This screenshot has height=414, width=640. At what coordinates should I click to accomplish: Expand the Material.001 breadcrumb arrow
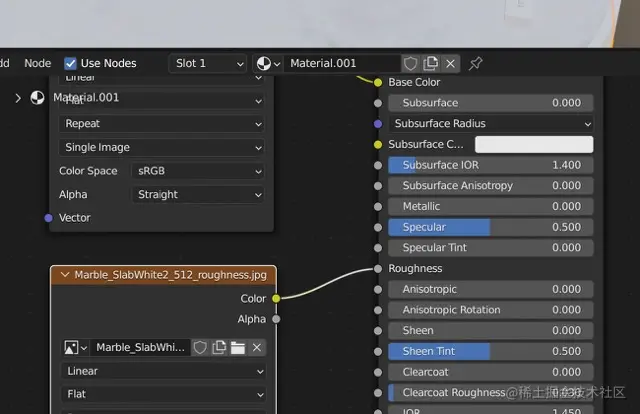point(18,98)
